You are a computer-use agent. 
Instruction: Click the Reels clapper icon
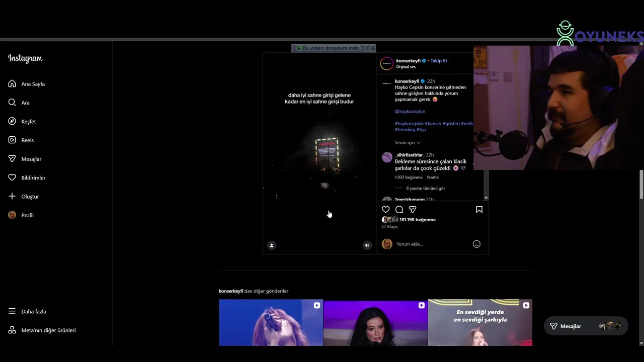pos(12,140)
